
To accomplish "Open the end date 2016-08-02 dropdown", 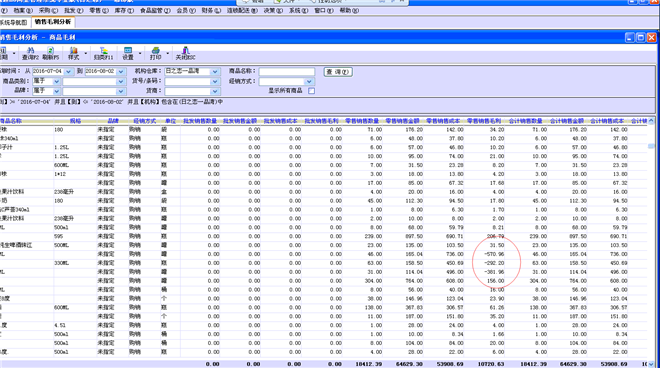I will pyautogui.click(x=121, y=72).
